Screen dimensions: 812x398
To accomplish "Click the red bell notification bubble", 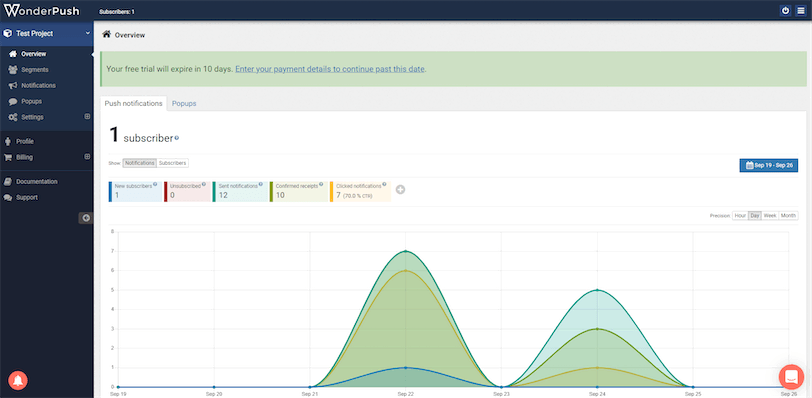I will [18, 381].
